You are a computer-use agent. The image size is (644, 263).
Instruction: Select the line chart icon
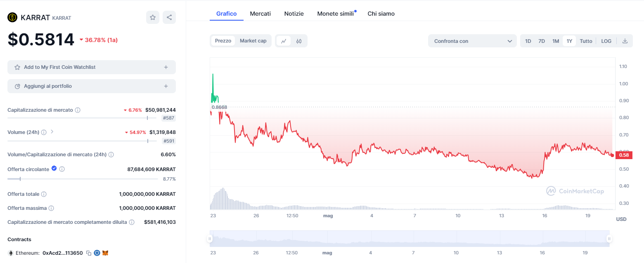tap(284, 41)
